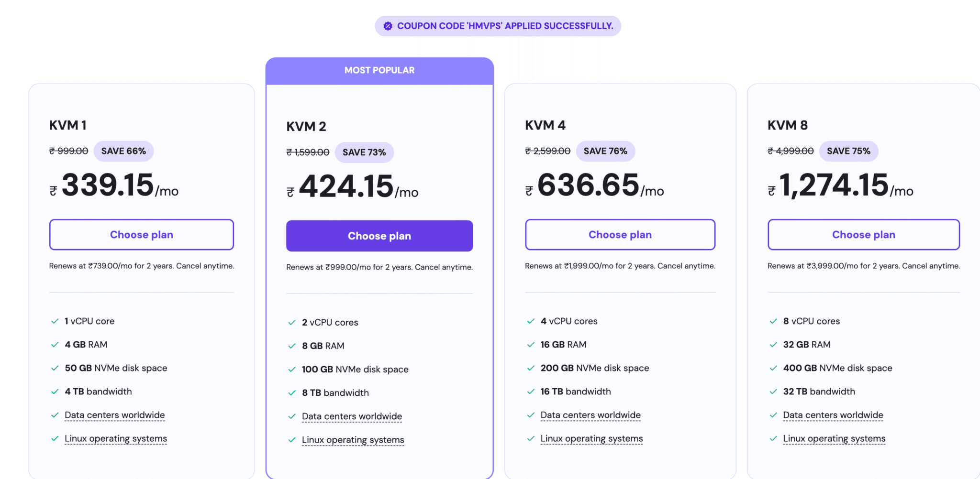980x479 pixels.
Task: Click the checkmark beside 16 GB RAM in KVM 4
Action: 531,345
